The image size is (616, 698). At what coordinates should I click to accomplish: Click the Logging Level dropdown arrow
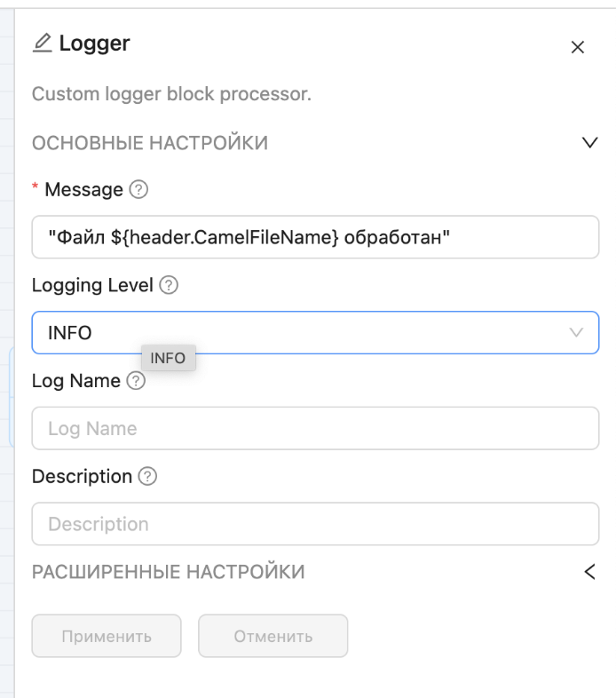[576, 333]
